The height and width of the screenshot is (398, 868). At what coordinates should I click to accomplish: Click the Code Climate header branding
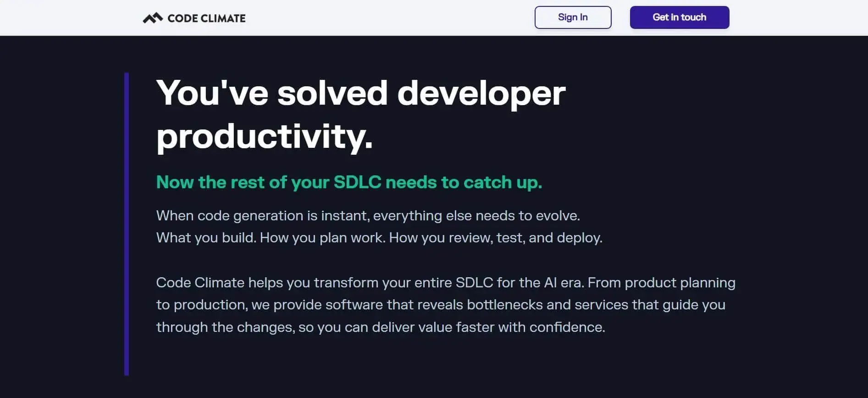(193, 18)
